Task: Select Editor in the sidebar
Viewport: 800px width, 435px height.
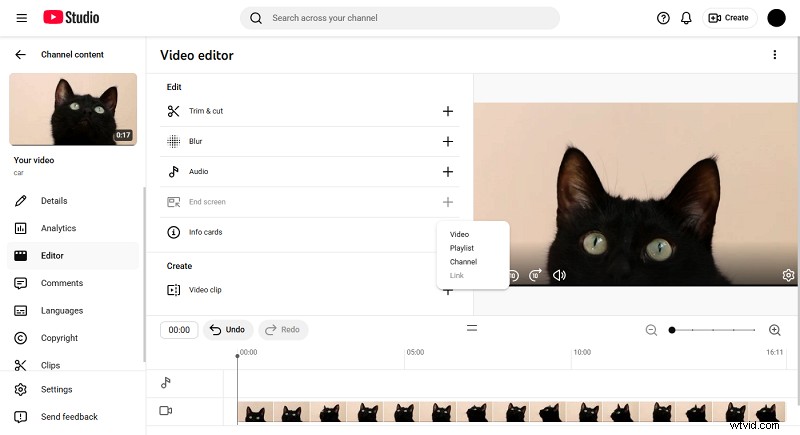Action: (72, 256)
